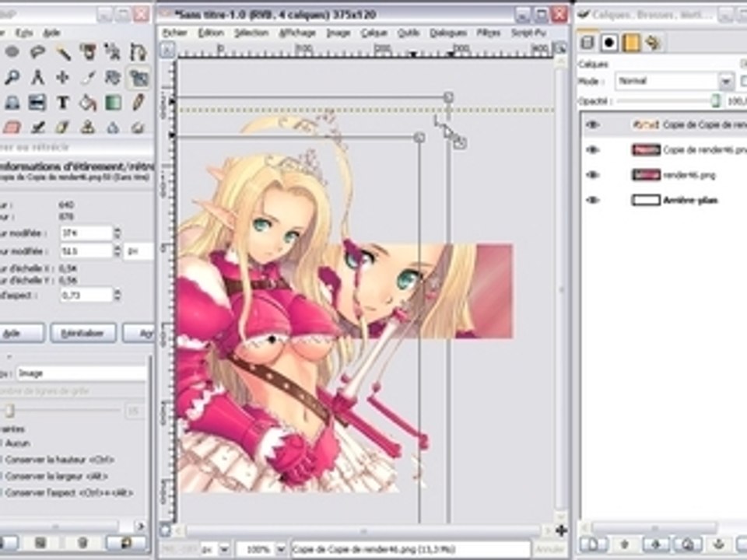Choose 'Conserver la hauteur <Ctrl>' option

click(x=60, y=460)
